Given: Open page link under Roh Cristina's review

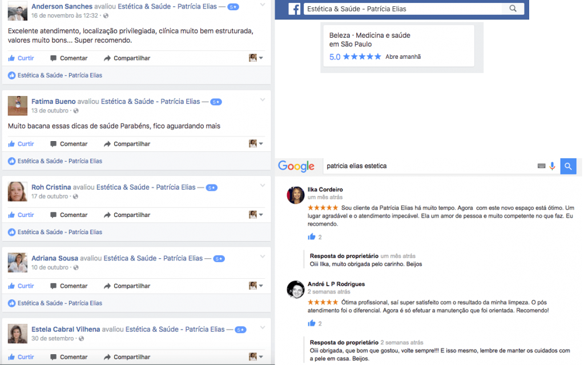Looking at the screenshot, I should (59, 232).
